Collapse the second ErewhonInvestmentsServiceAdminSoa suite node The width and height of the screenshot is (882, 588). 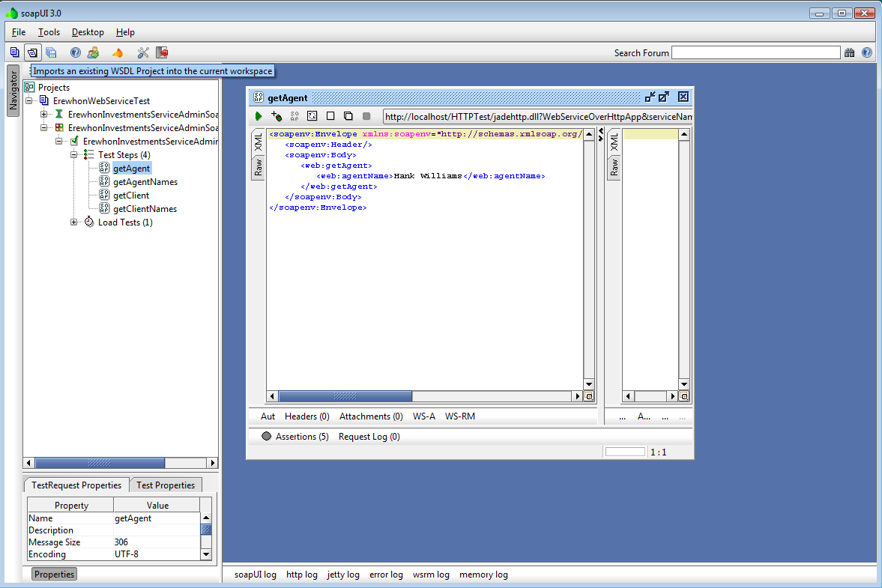point(44,127)
